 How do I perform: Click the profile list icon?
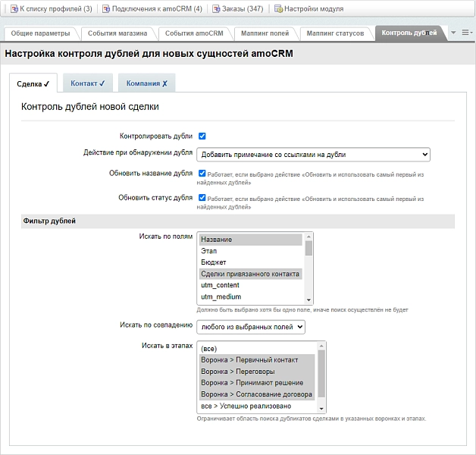[14, 9]
